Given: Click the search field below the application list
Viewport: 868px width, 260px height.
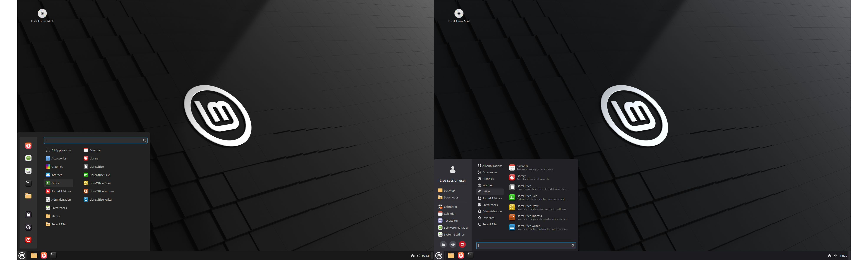Looking at the screenshot, I should [x=524, y=245].
